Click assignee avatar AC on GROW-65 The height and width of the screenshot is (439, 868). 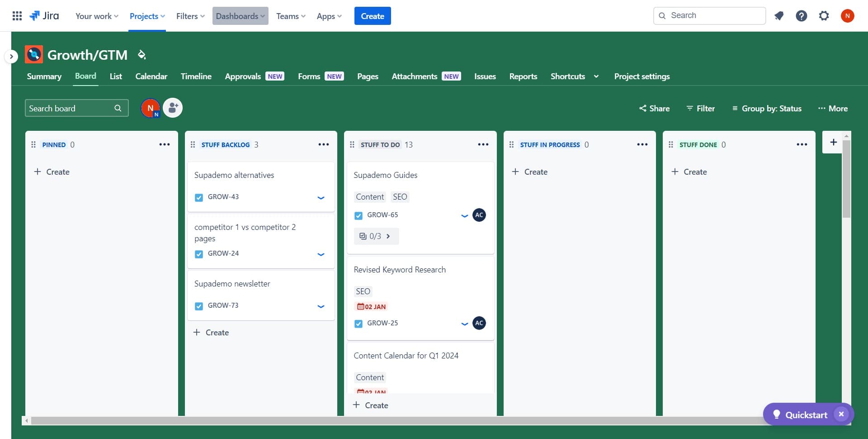[479, 215]
